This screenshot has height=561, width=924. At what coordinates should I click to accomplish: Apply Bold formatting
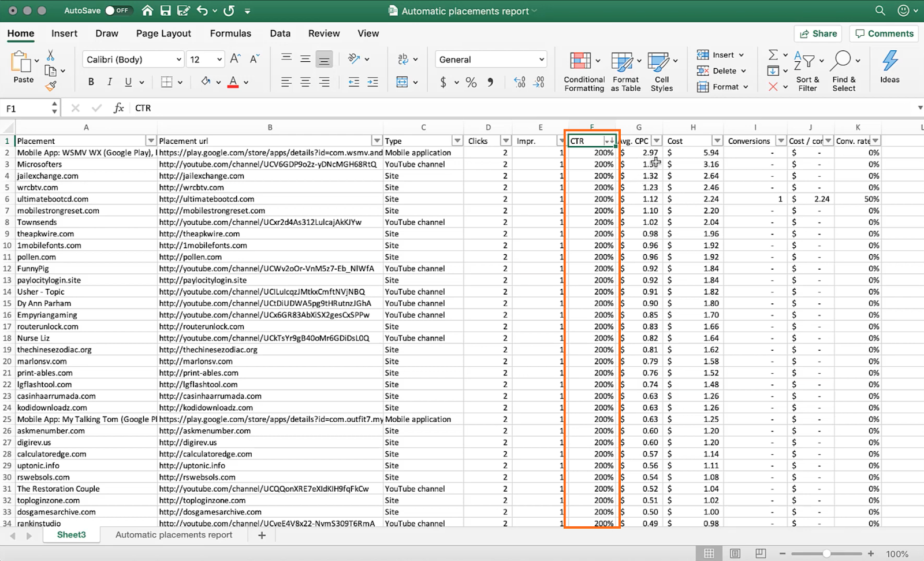[91, 82]
